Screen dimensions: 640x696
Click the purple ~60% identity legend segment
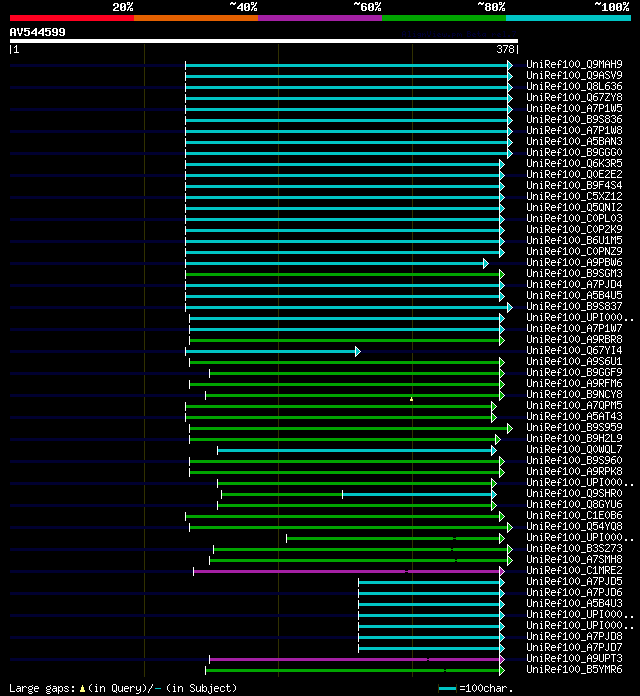pyautogui.click(x=320, y=18)
